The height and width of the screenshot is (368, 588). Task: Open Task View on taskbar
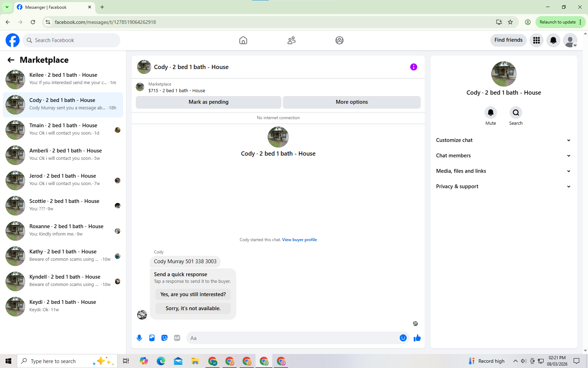point(126,361)
